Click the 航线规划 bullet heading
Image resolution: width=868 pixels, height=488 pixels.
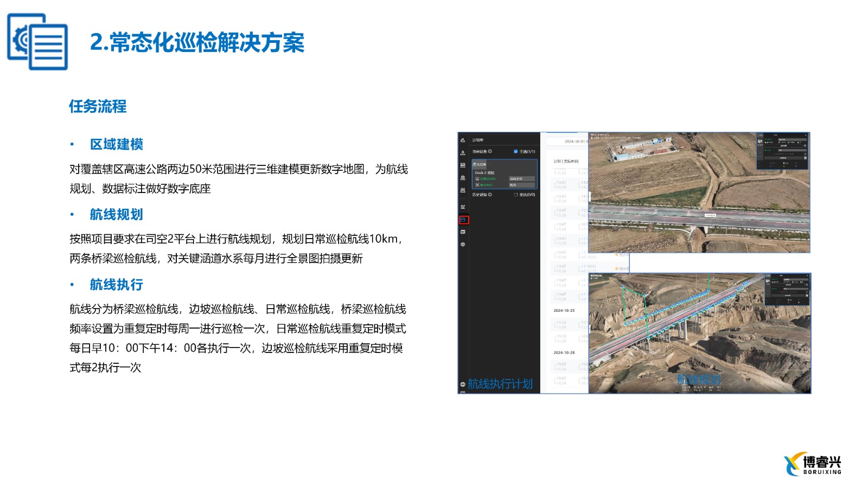pos(117,215)
